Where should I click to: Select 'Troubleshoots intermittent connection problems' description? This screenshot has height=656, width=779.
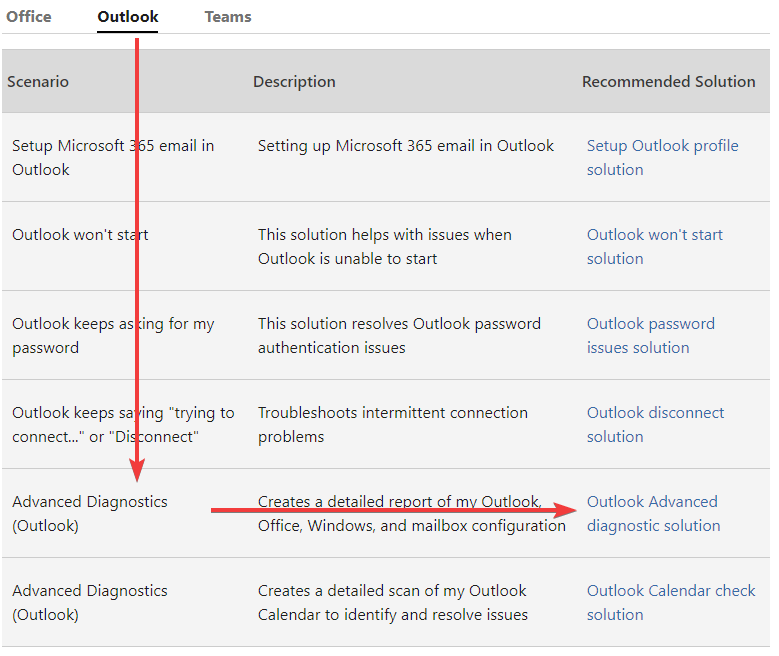point(392,425)
